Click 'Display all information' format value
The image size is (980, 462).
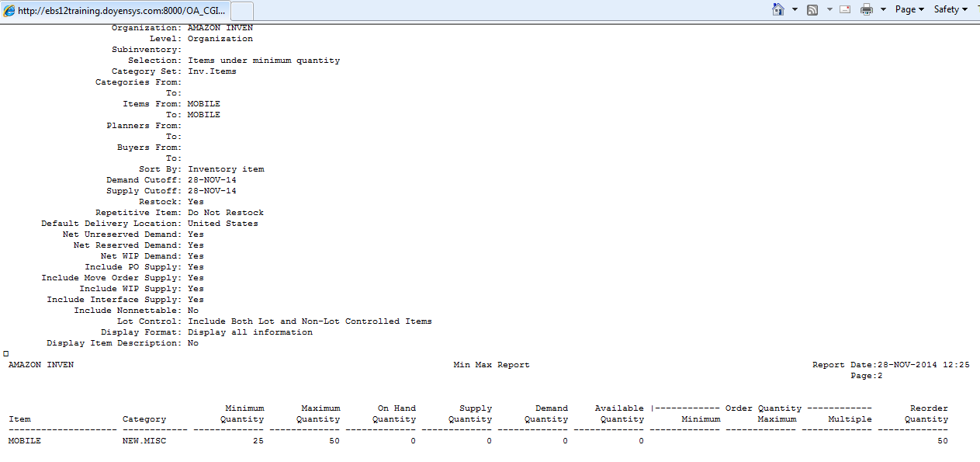[x=250, y=332]
